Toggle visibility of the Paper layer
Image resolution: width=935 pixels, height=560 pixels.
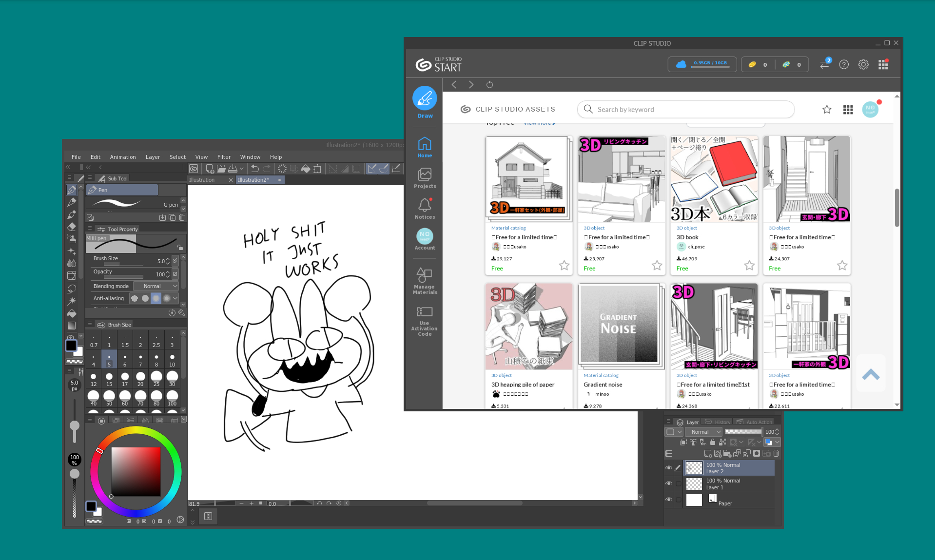coord(668,500)
